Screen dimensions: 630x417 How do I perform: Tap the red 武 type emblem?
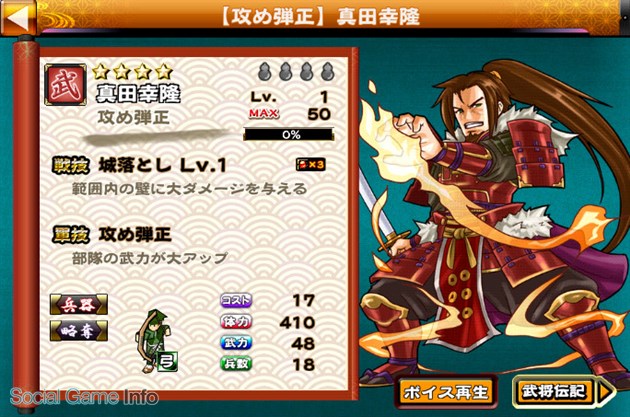[x=65, y=84]
